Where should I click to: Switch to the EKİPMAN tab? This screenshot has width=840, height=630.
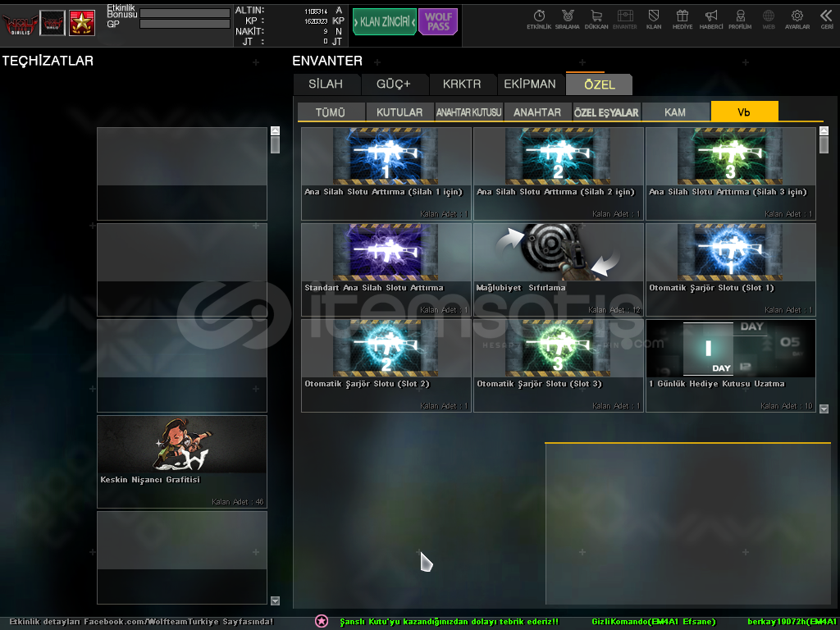click(x=530, y=84)
